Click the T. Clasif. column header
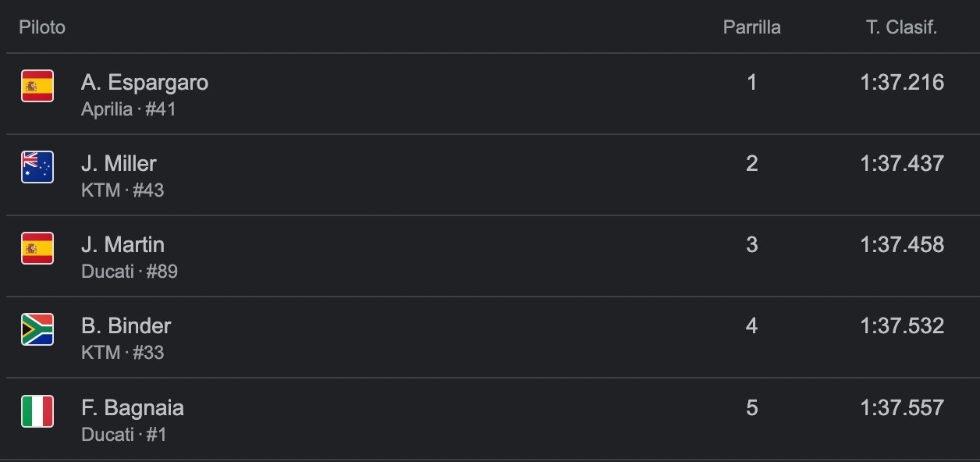Screen dimensions: 980x462 (902, 27)
